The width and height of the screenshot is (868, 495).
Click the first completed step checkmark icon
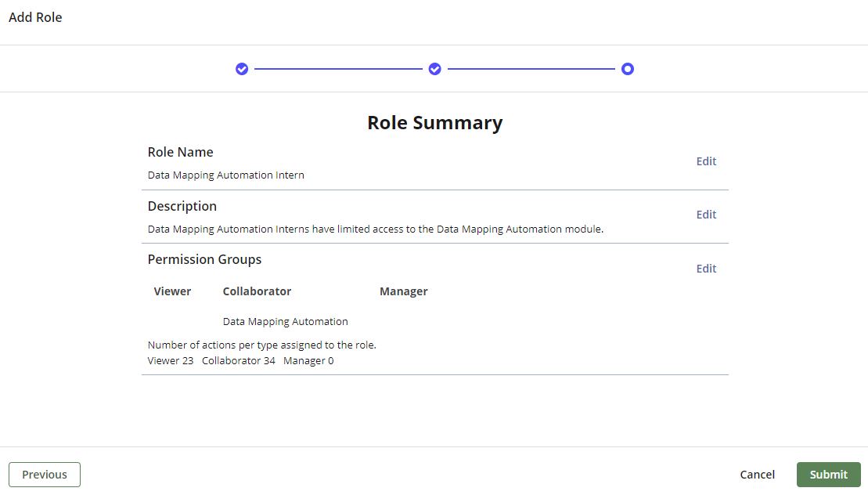click(x=242, y=69)
